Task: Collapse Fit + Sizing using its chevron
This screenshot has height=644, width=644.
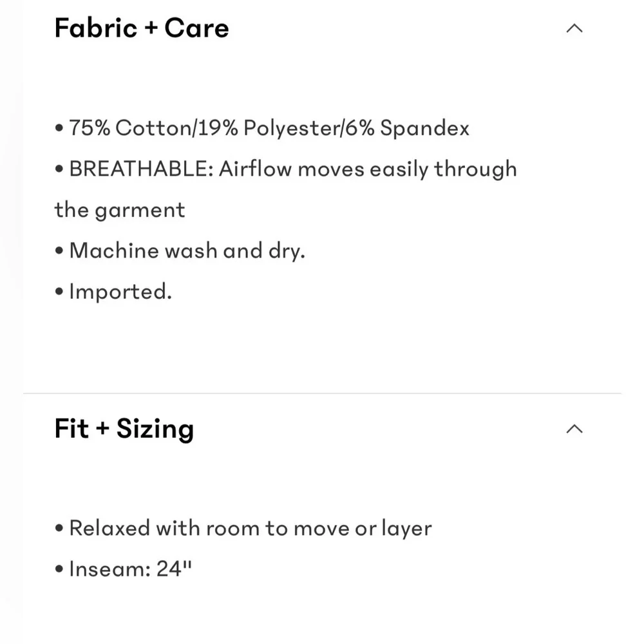Action: coord(574,429)
